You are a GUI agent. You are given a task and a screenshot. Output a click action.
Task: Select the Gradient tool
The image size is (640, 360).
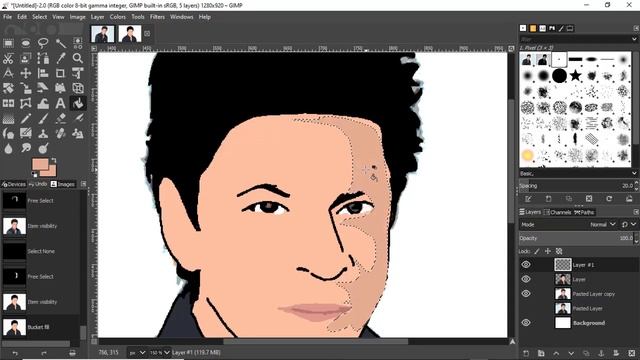(8, 118)
